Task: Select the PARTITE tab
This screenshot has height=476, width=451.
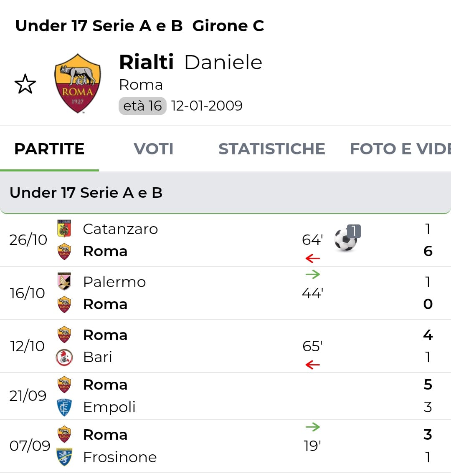Action: (x=49, y=149)
